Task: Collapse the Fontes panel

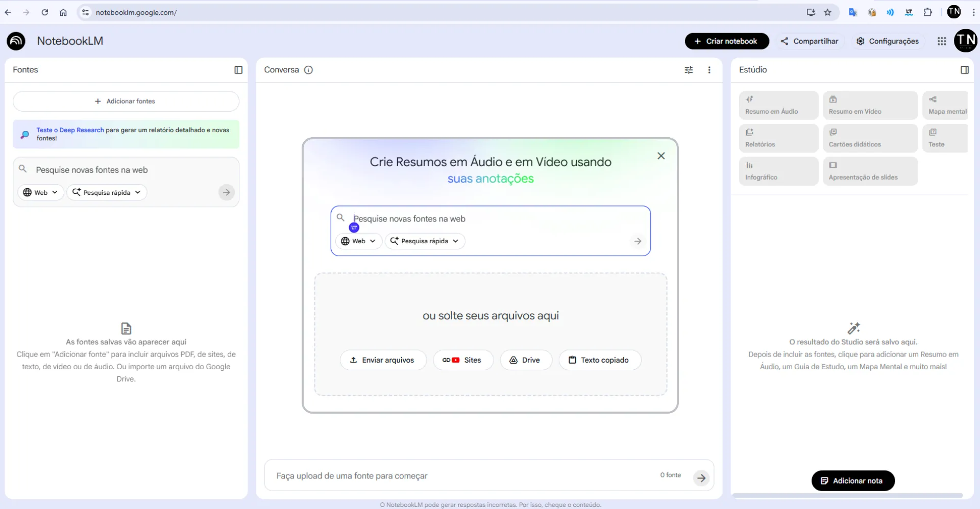Action: point(238,70)
